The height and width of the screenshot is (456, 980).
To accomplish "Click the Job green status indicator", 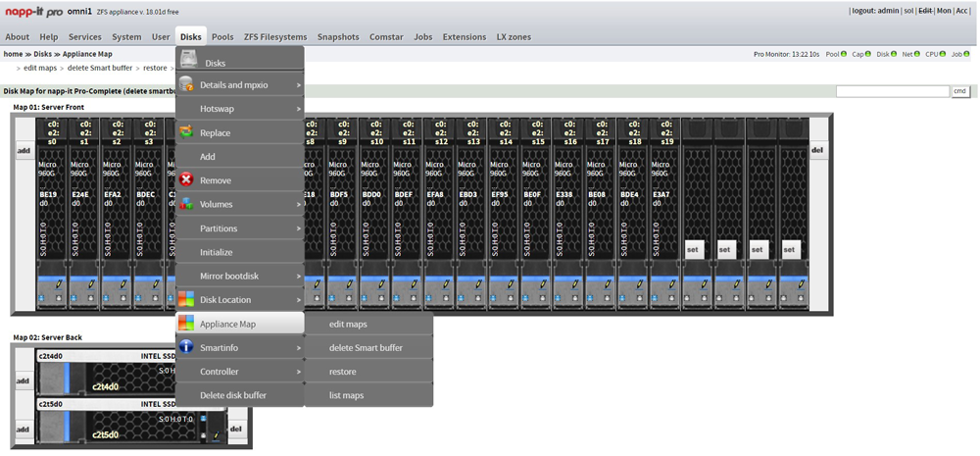I will tap(967, 54).
